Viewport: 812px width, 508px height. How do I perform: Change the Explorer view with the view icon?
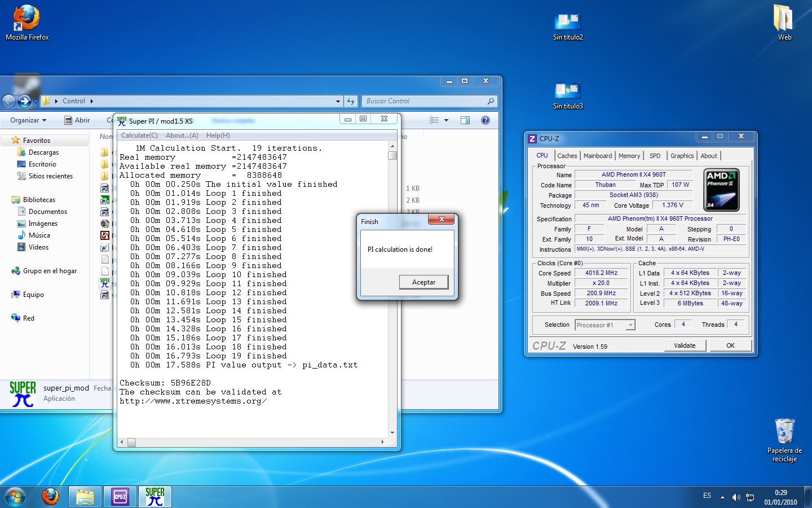pyautogui.click(x=434, y=120)
